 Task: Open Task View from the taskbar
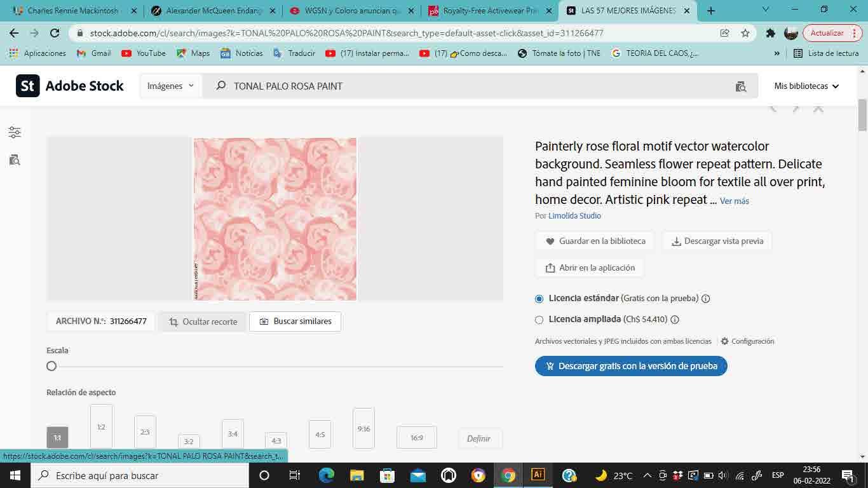tap(295, 475)
